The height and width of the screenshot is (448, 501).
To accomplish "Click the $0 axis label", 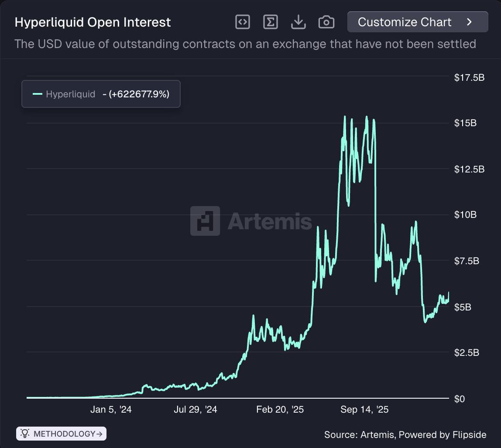I will 460,399.
